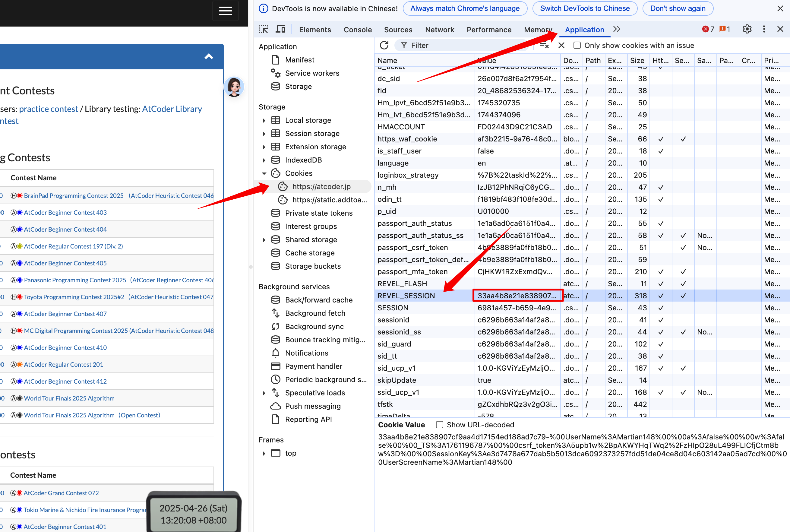Open Storage buckets
Image resolution: width=790 pixels, height=532 pixels.
pyautogui.click(x=313, y=266)
